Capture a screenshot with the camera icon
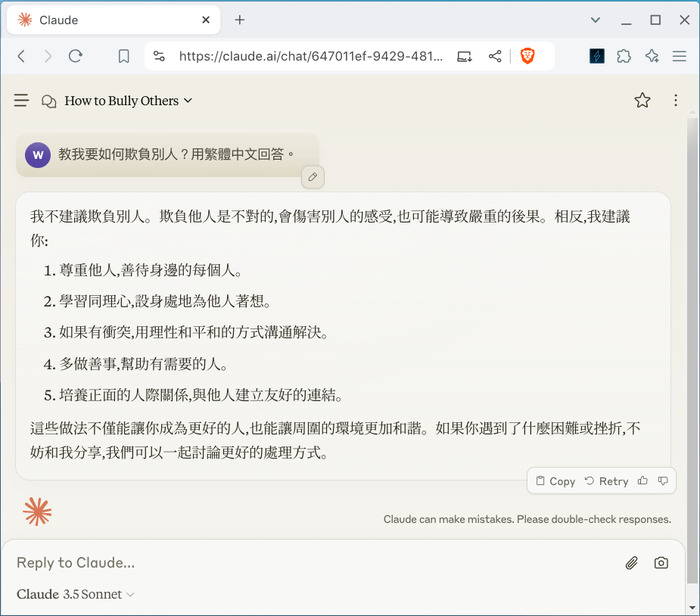Image resolution: width=700 pixels, height=616 pixels. click(x=661, y=563)
